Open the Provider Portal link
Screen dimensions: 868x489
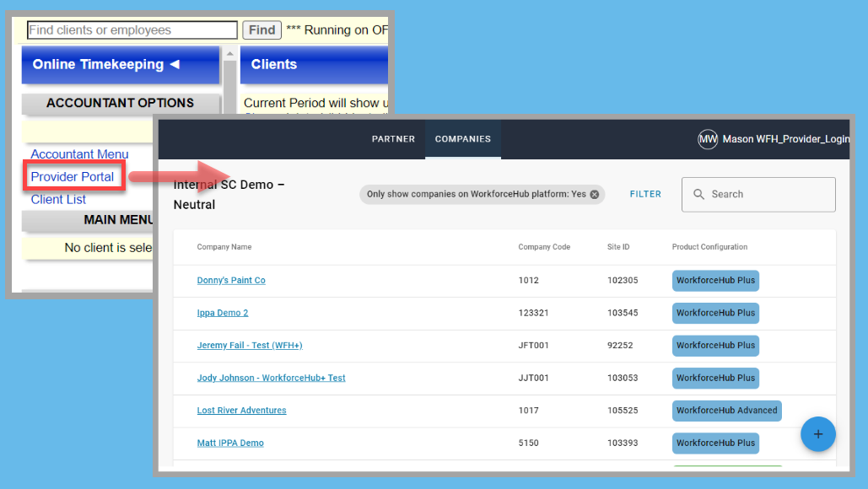[x=73, y=177]
